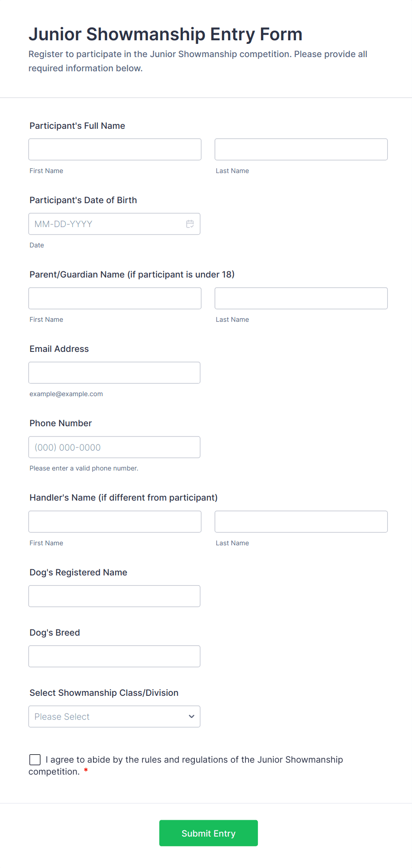Select the Date of Birth input
Image resolution: width=412 pixels, height=868 pixels.
coord(106,224)
